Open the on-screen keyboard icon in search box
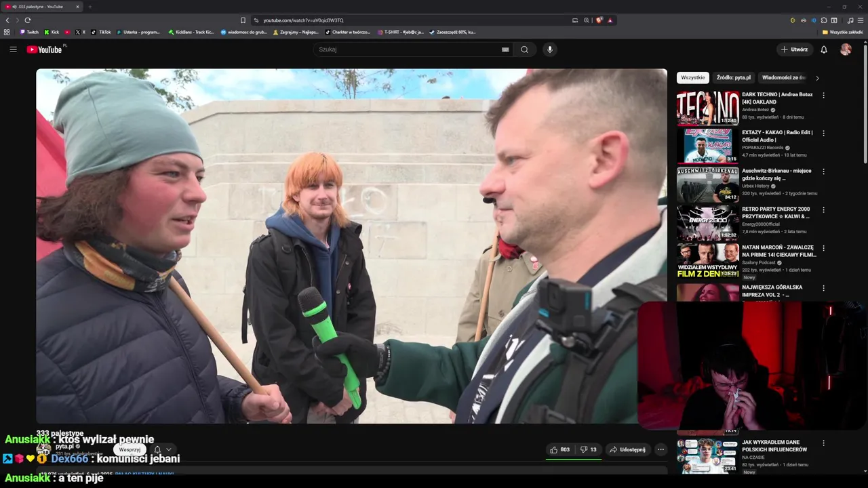 [505, 49]
